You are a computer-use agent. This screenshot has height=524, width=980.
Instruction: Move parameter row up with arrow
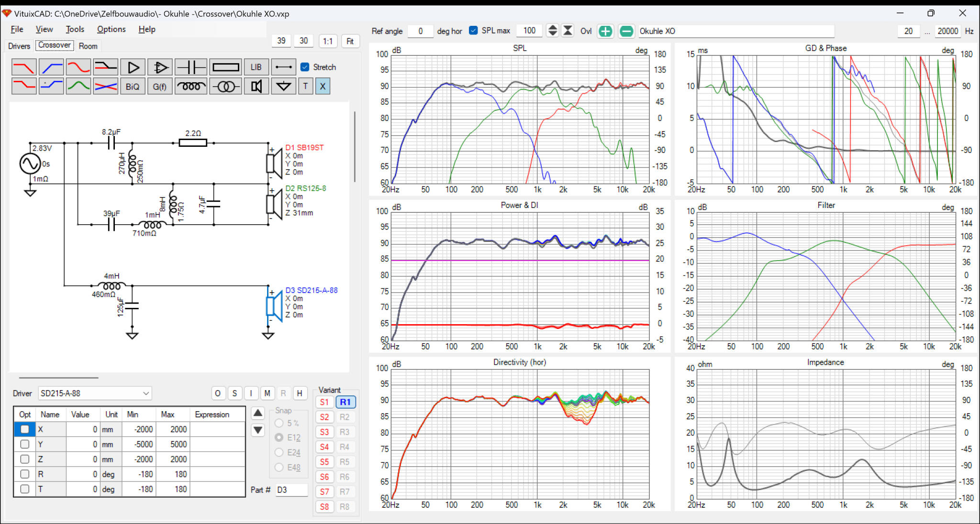[257, 413]
